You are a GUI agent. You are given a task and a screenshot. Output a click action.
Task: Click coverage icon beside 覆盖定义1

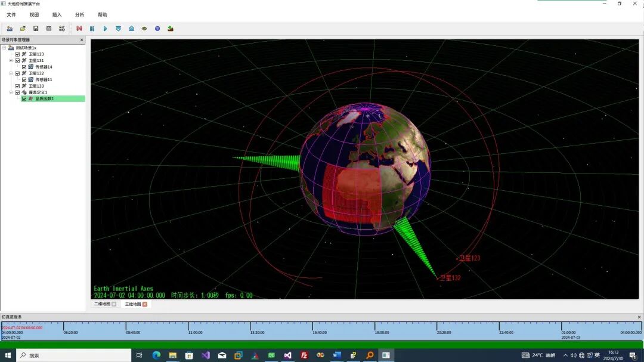(24, 92)
